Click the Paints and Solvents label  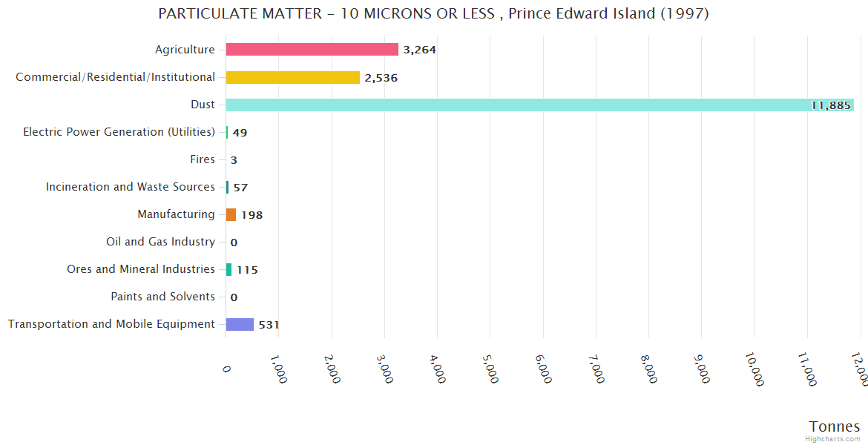162,297
